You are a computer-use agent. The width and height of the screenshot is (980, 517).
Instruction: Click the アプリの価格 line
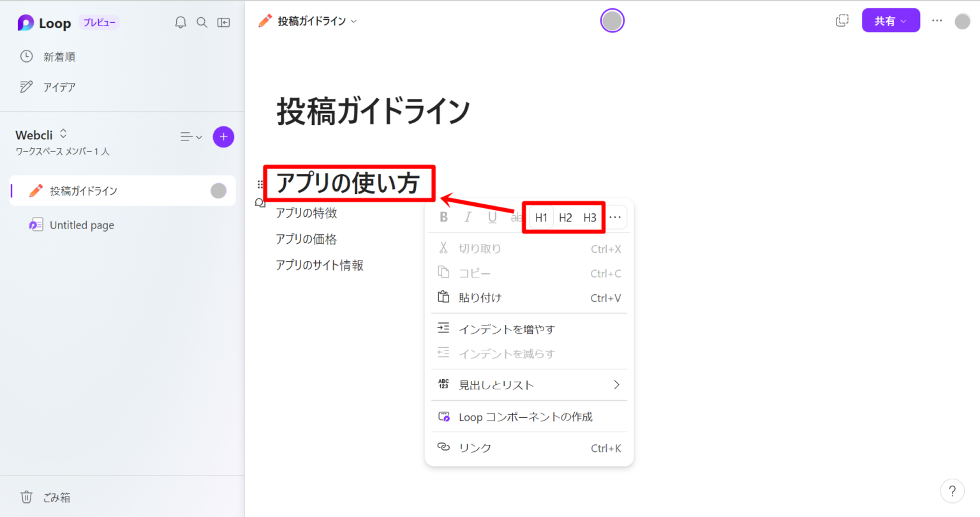coord(306,239)
